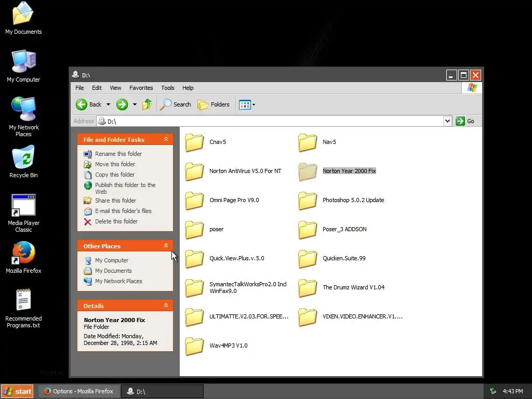This screenshot has height=399, width=532.
Task: Open the File menu
Action: point(79,88)
